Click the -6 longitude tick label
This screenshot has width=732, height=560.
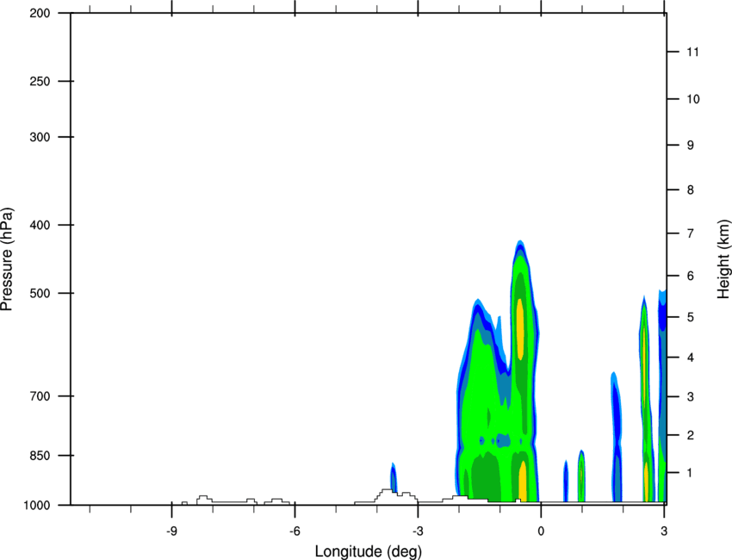295,531
